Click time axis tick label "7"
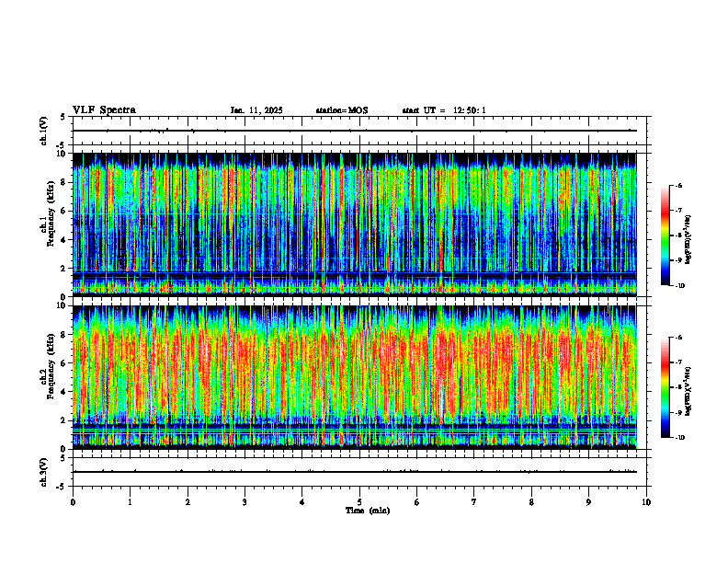This screenshot has width=728, height=563. point(474,502)
